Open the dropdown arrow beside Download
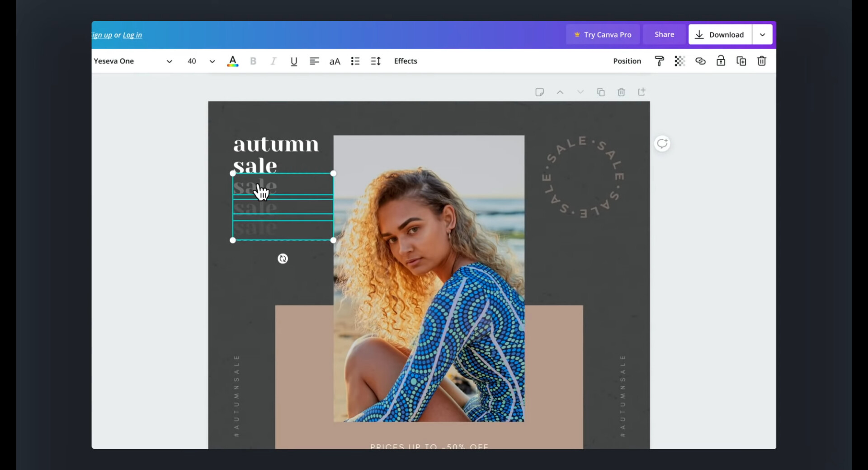Screen dimensions: 868x470 tap(762, 35)
